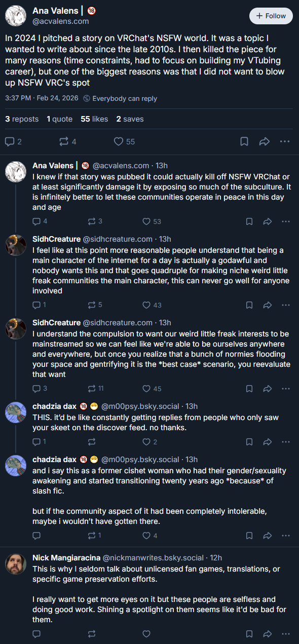Image resolution: width=299 pixels, height=644 pixels.
Task: Repost SidhCreature's reply with 11 reposts
Action: (x=95, y=389)
